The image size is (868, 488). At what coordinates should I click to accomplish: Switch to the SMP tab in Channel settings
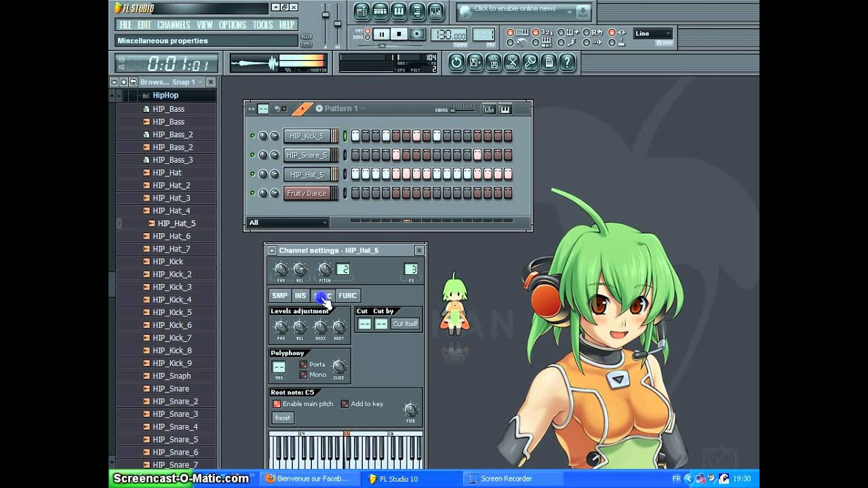[279, 296]
